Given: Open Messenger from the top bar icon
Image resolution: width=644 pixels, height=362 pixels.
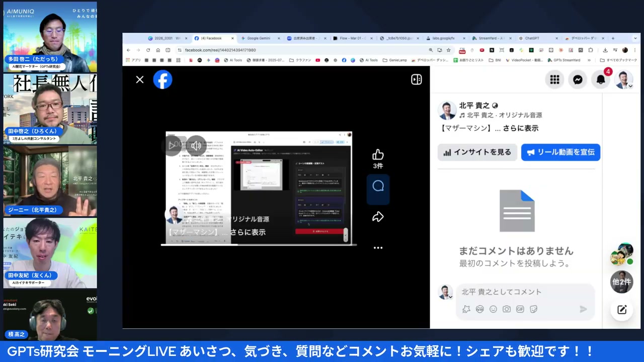Looking at the screenshot, I should coord(578,79).
